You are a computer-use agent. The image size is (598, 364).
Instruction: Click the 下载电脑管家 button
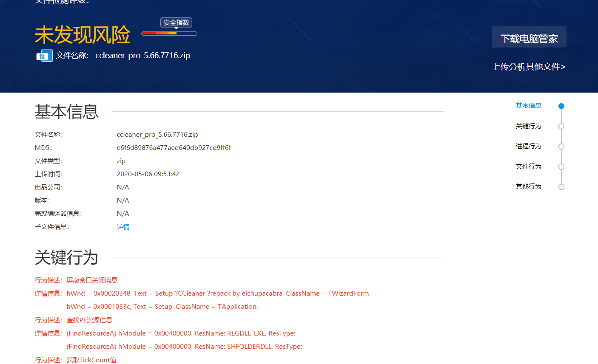click(529, 39)
